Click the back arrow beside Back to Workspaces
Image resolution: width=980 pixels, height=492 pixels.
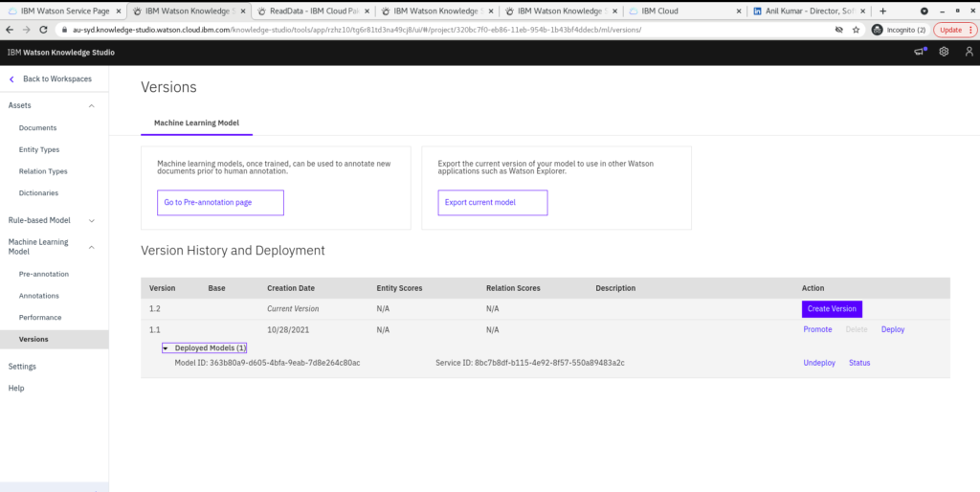click(x=12, y=78)
